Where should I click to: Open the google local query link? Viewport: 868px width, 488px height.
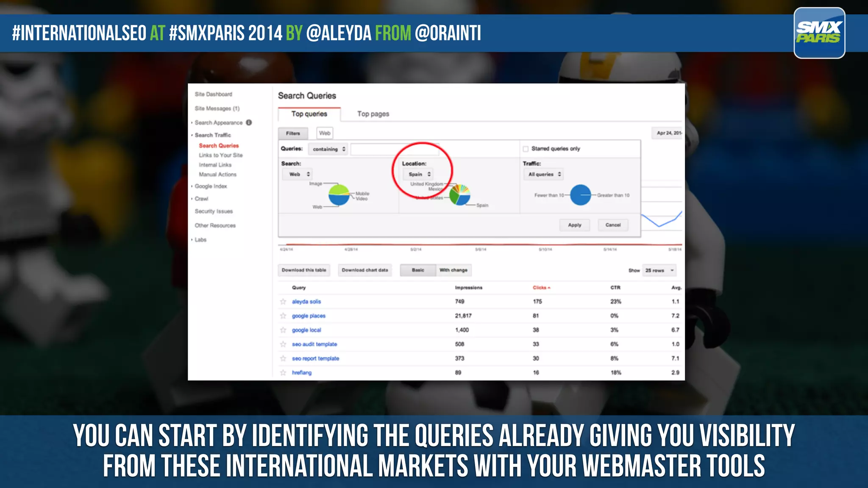point(306,330)
